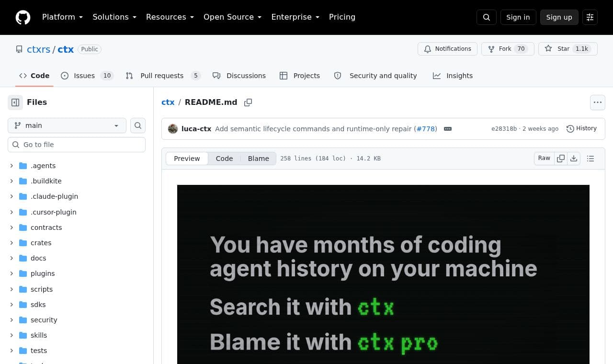The height and width of the screenshot is (364, 613).
Task: Open the main branch dropdown
Action: (x=67, y=125)
